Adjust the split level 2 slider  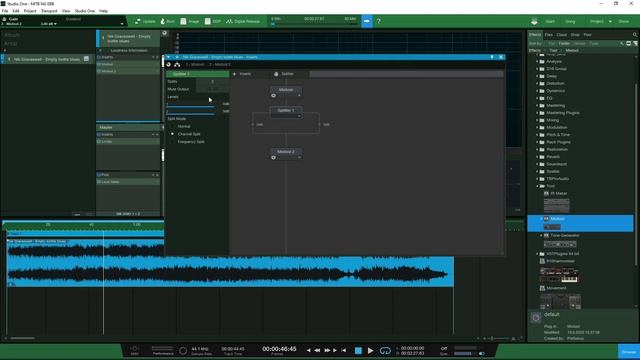190,113
